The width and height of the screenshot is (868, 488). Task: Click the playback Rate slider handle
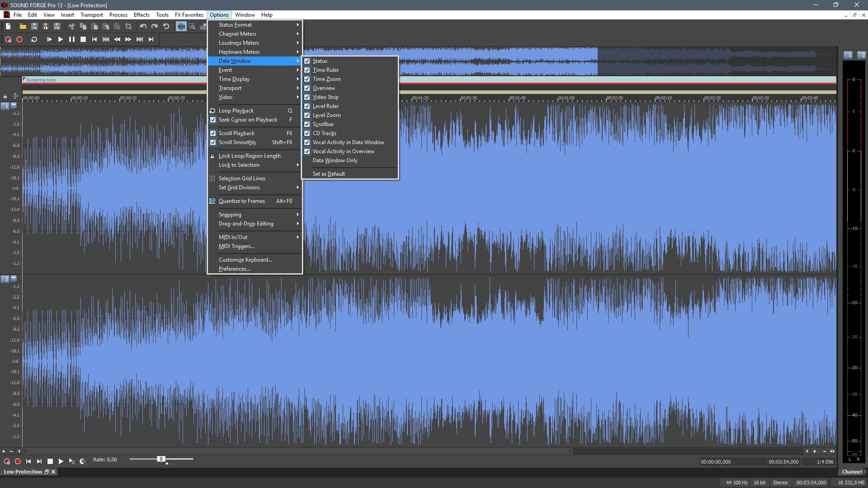[161, 459]
